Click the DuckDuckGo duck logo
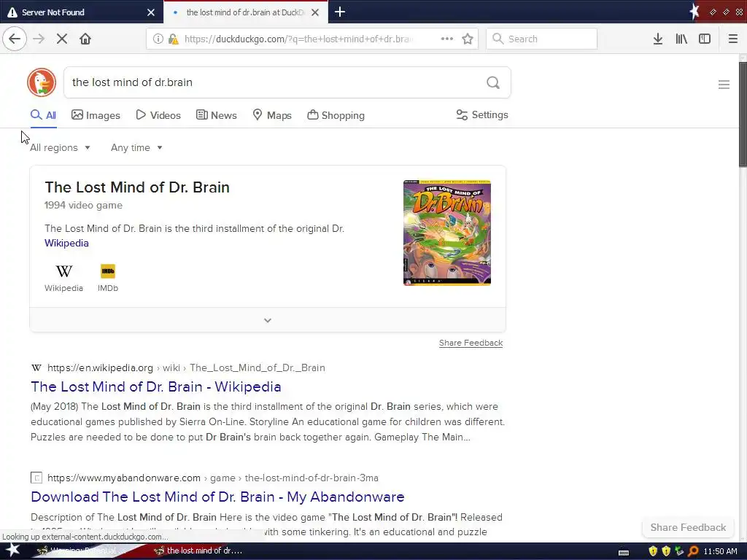Screen dimensions: 747x560 pos(42,82)
